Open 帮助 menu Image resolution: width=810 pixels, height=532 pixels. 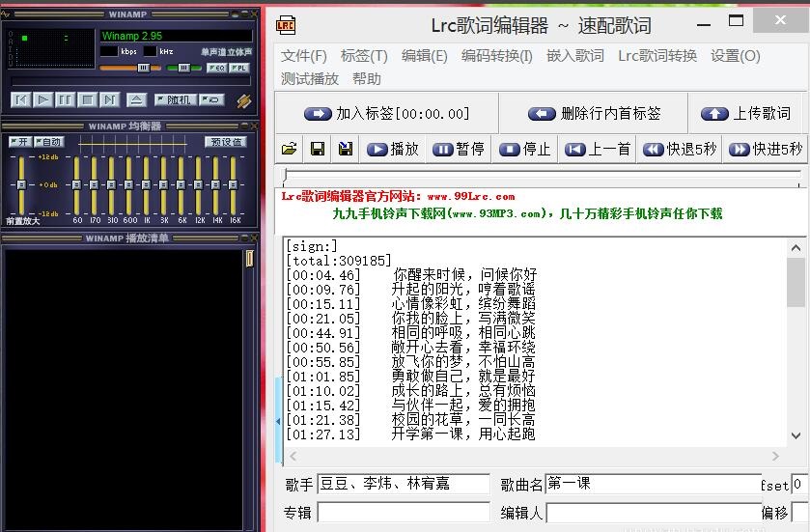[x=366, y=78]
